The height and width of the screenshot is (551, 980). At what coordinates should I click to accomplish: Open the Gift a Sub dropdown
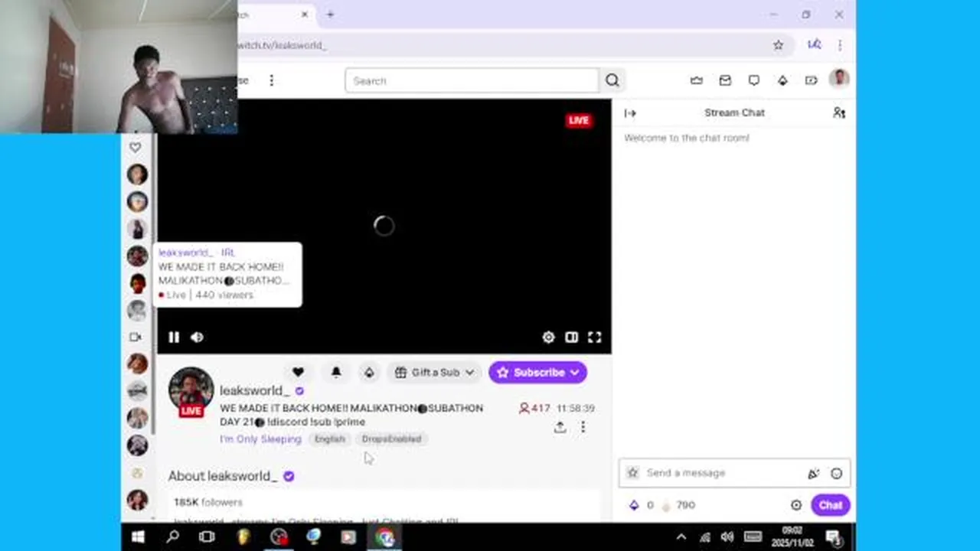pyautogui.click(x=434, y=372)
